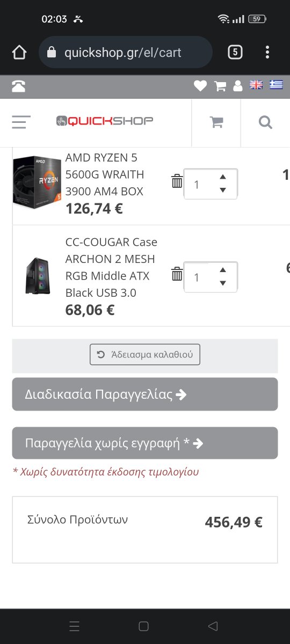This screenshot has width=290, height=644.
Task: Decrease Ryzen 5 quantity down arrow
Action: tap(223, 190)
